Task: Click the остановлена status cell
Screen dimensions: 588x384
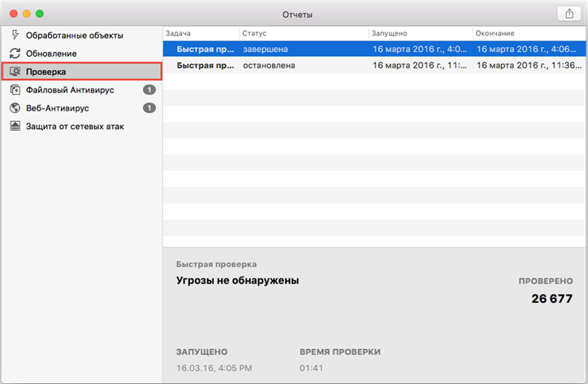Action: point(269,65)
